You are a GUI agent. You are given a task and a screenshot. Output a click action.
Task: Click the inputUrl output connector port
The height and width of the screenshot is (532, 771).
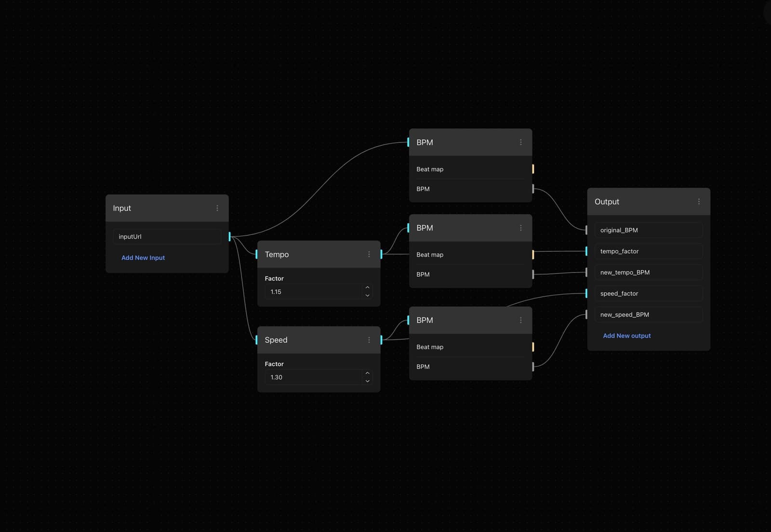(x=229, y=236)
